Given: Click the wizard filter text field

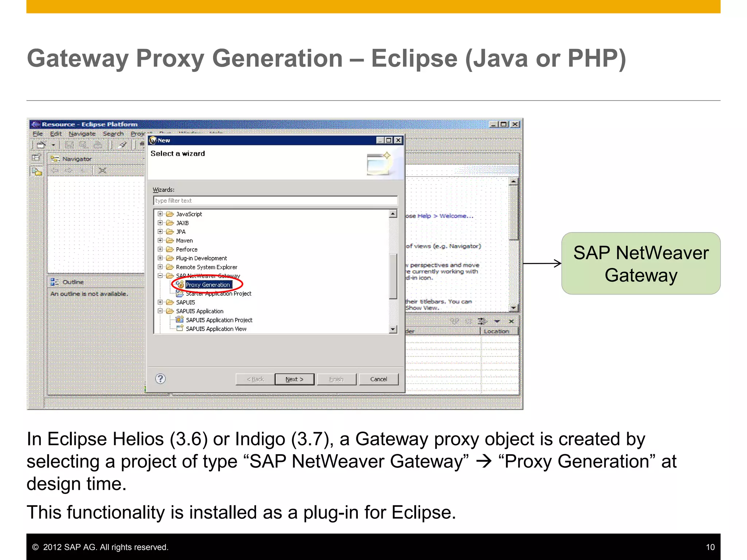Looking at the screenshot, I should tap(275, 201).
